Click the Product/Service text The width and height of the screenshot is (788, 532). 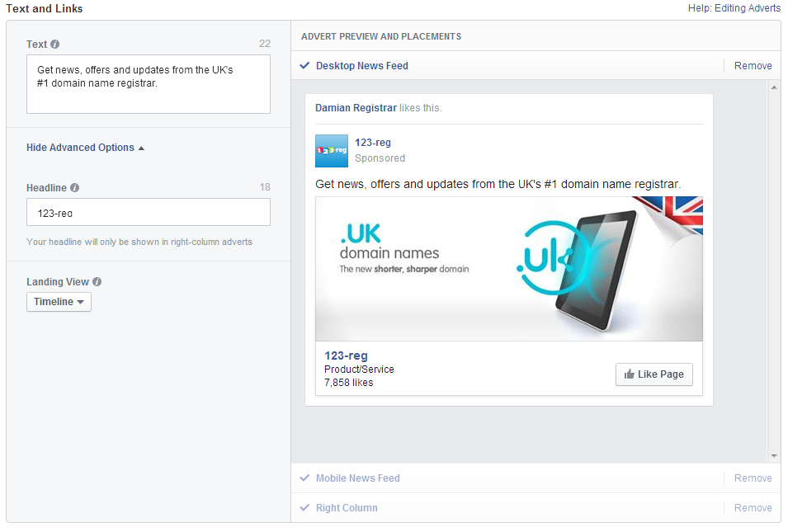point(359,370)
